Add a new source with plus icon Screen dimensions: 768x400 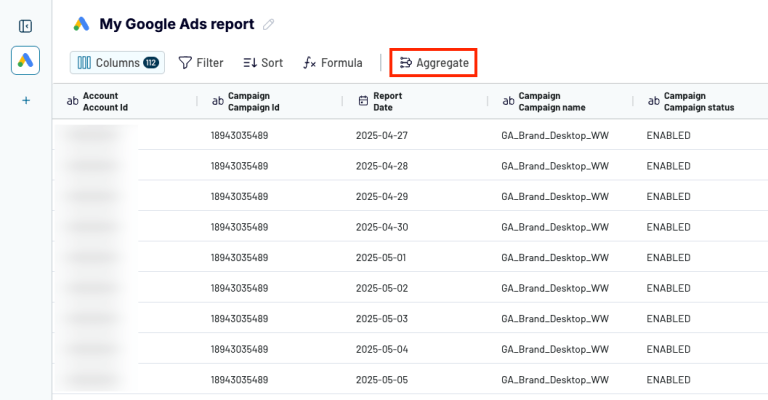[x=26, y=100]
